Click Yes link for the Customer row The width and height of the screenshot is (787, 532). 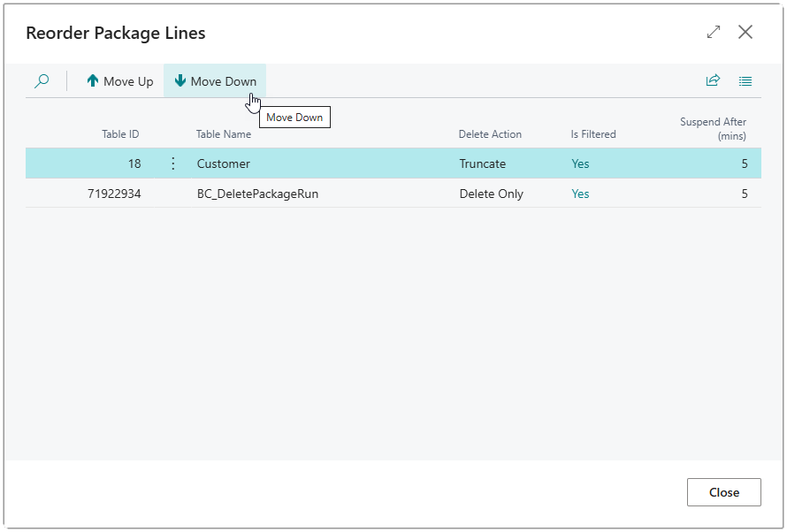coord(580,163)
